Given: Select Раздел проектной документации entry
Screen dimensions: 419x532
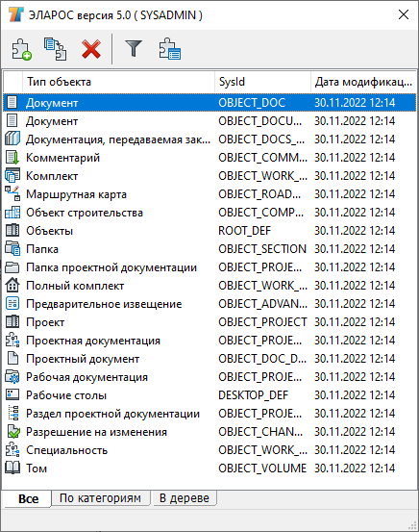Looking at the screenshot, I should coord(209,414).
